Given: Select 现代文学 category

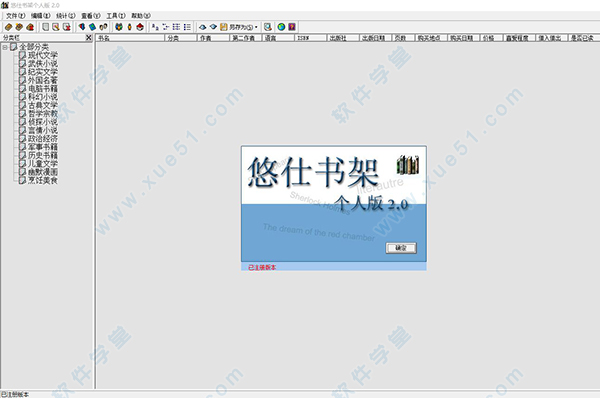Looking at the screenshot, I should click(42, 55).
